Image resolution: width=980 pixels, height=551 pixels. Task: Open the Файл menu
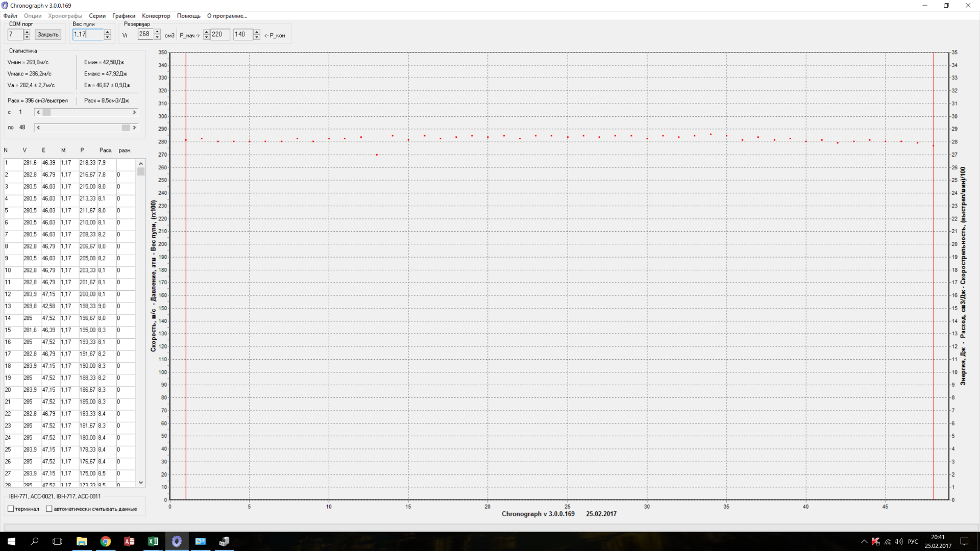[10, 16]
